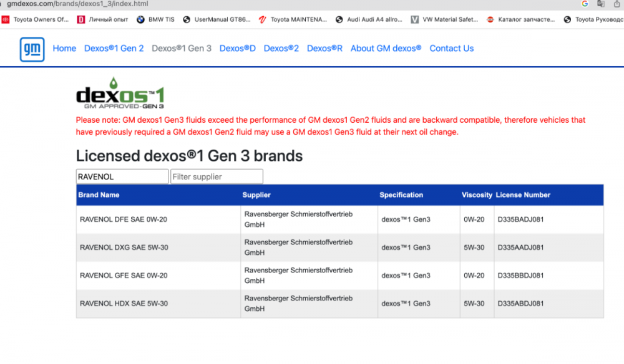Open the Dexos®1 Gen 2 page

114,49
